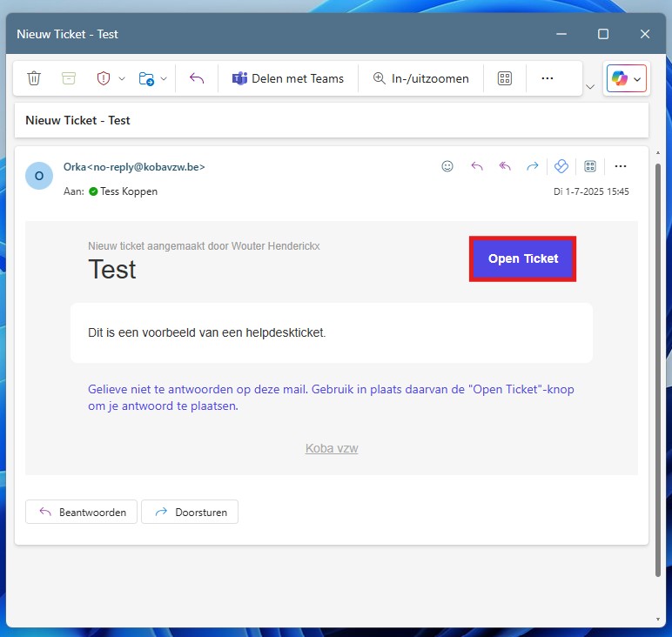Delete the email with the trash icon
The width and height of the screenshot is (672, 637).
point(34,78)
